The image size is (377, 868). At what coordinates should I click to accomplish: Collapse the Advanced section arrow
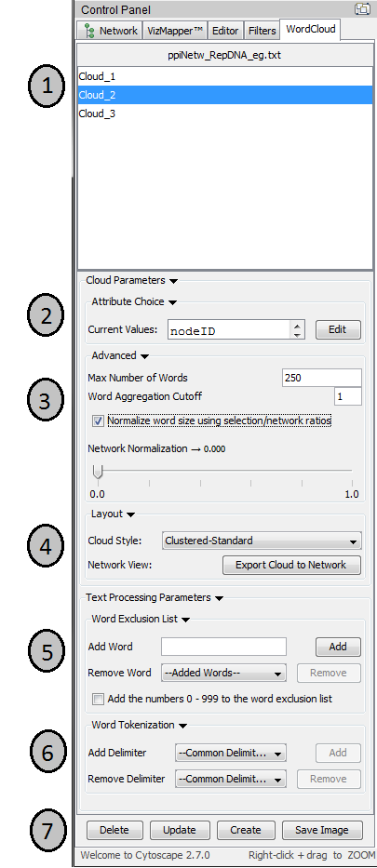coord(144,356)
